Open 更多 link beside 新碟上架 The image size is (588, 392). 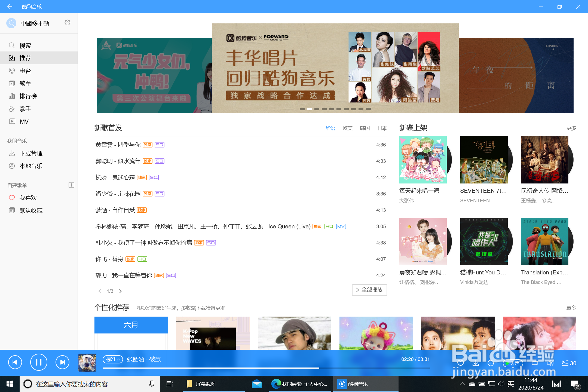571,128
